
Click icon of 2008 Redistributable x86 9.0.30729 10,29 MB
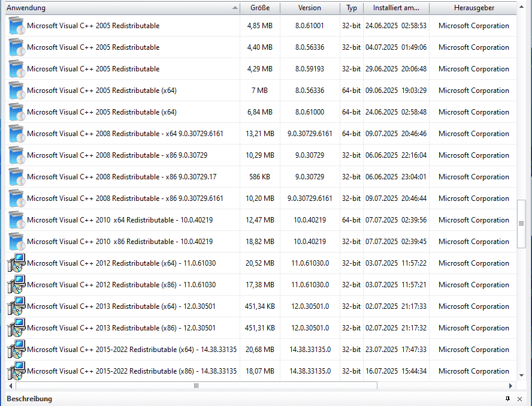(16, 155)
